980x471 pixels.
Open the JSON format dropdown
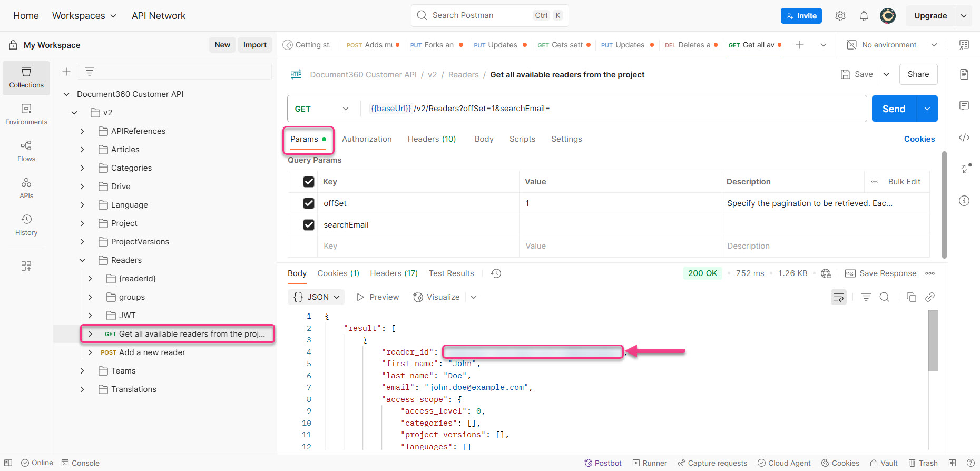316,297
